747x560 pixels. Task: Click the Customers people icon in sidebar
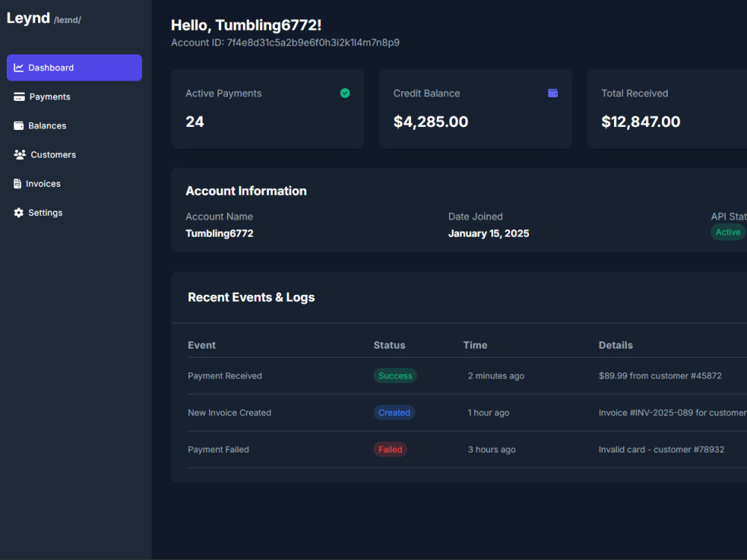coord(19,155)
